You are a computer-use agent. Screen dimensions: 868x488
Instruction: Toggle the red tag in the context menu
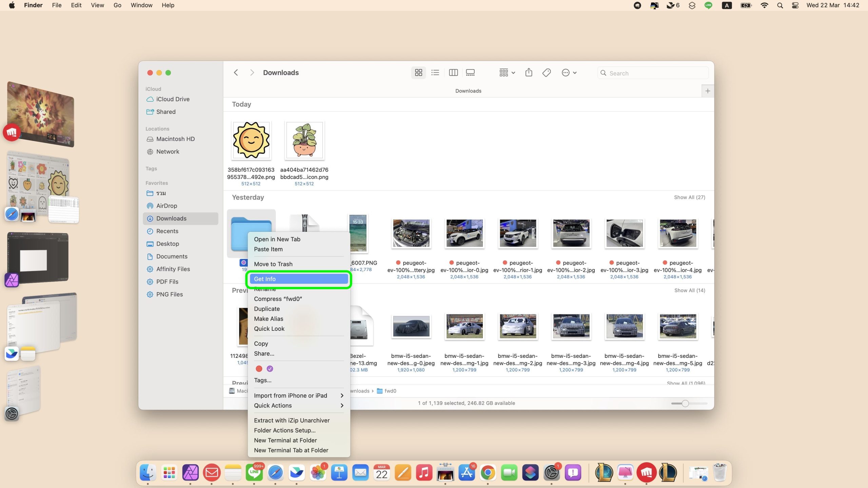(x=259, y=369)
